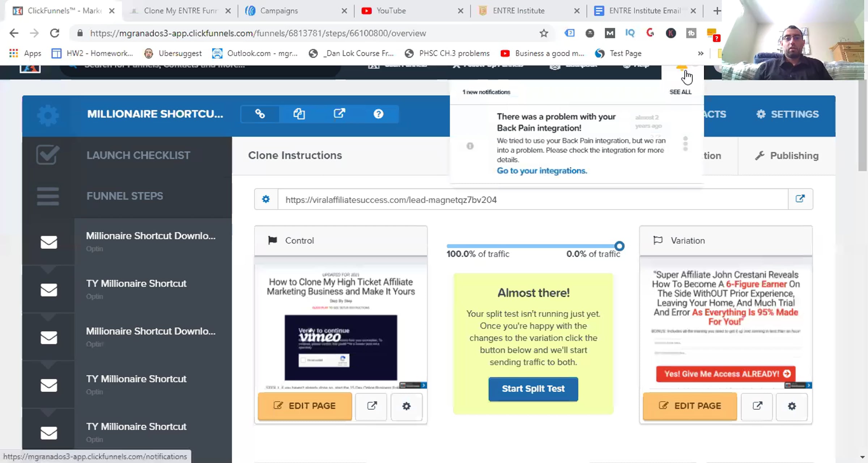This screenshot has width=868, height=463.
Task: Open funnel in new window icon in header
Action: pos(339,114)
